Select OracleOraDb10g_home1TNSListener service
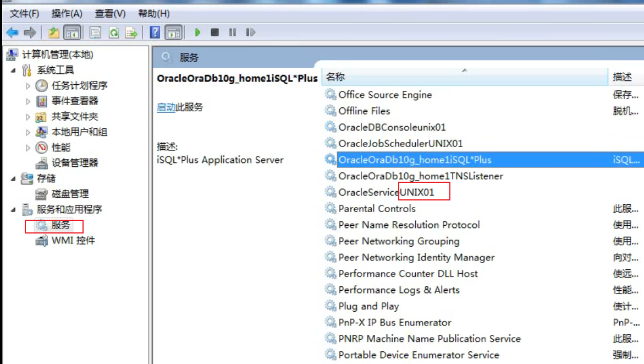This screenshot has width=644, height=364. click(421, 176)
